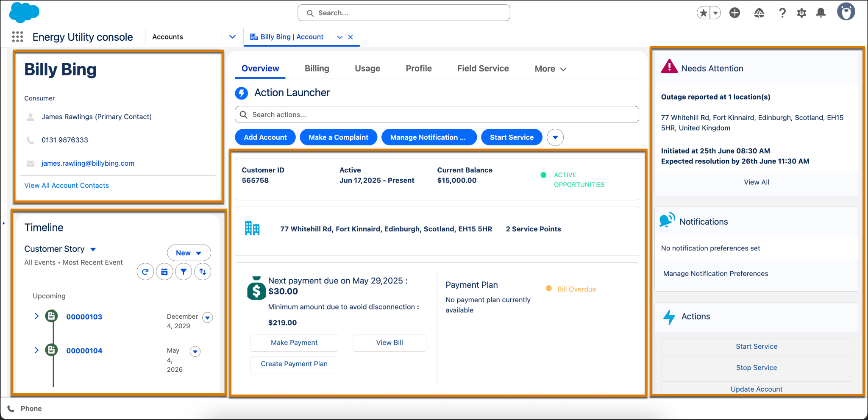Switch to the Profile tab
The height and width of the screenshot is (420, 868).
tap(419, 69)
